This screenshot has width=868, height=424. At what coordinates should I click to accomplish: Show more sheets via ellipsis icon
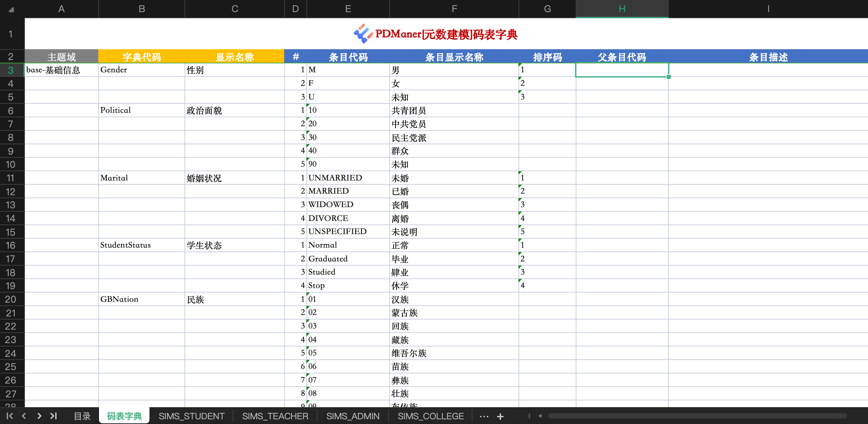pos(484,417)
